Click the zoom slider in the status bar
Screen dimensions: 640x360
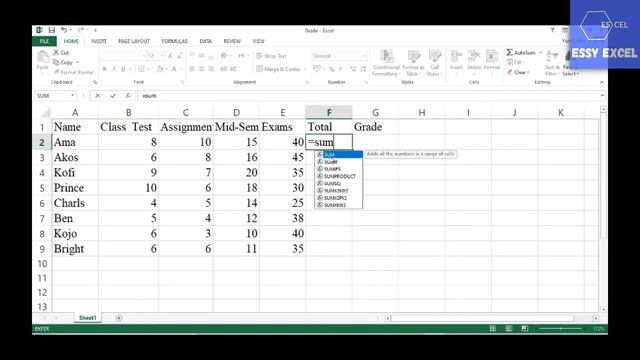click(561, 329)
